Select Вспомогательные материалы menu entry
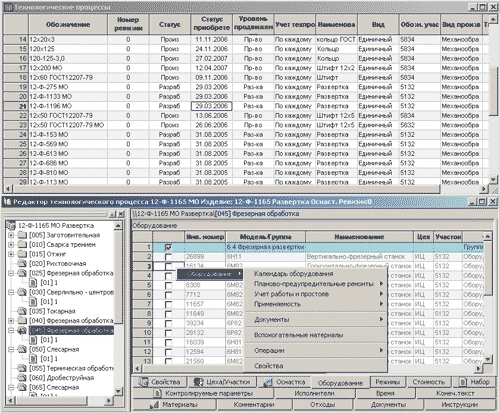 pyautogui.click(x=315, y=335)
